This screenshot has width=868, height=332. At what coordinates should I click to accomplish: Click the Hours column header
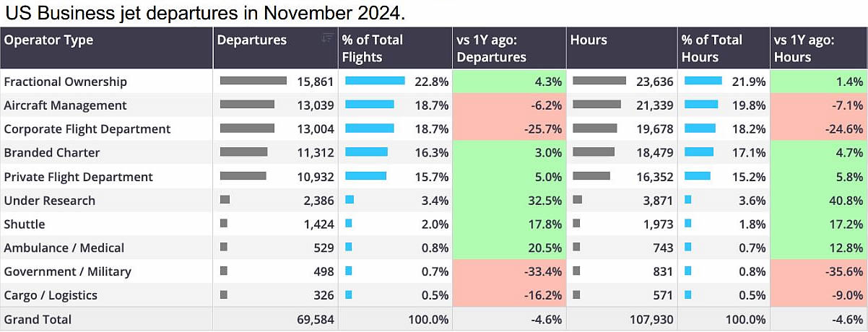(x=589, y=40)
